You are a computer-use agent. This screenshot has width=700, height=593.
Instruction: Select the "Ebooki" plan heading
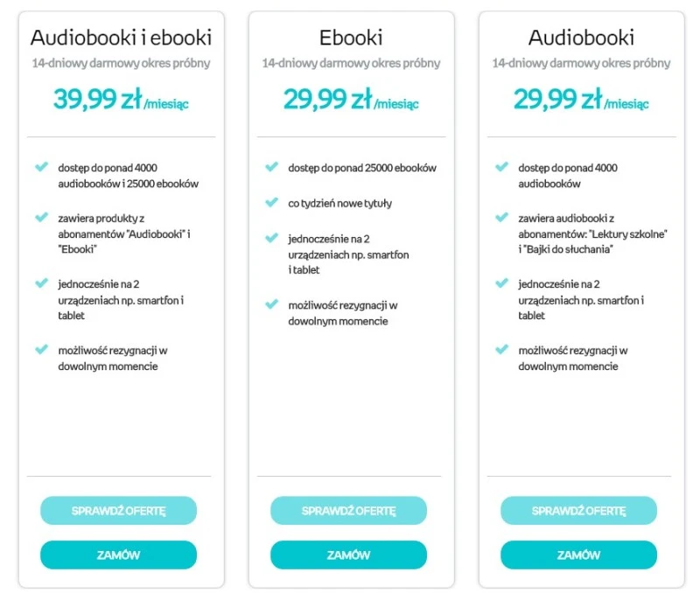351,38
